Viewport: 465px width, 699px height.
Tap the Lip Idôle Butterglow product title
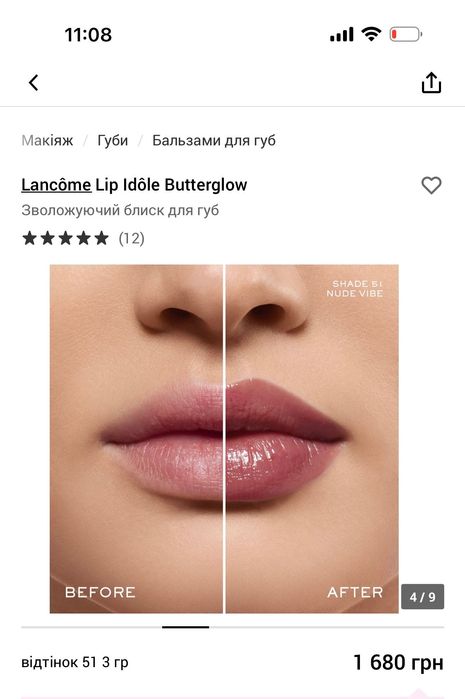(x=171, y=185)
